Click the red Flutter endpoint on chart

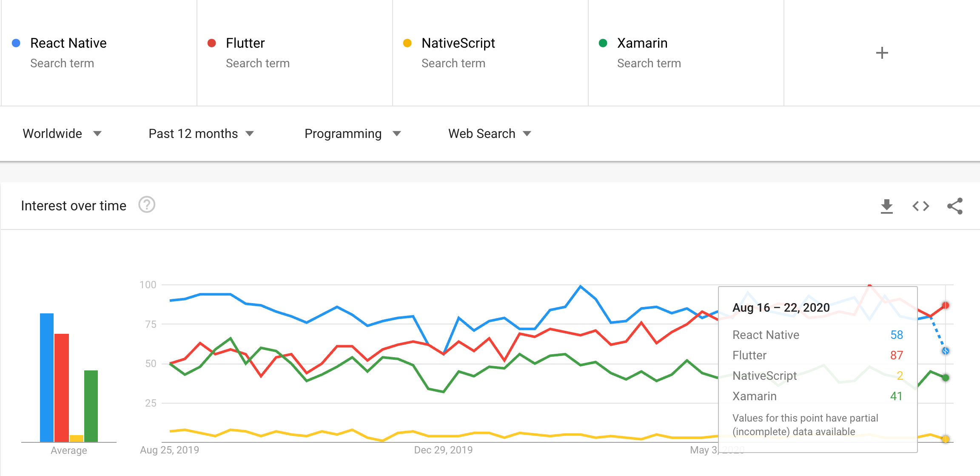pyautogui.click(x=945, y=305)
